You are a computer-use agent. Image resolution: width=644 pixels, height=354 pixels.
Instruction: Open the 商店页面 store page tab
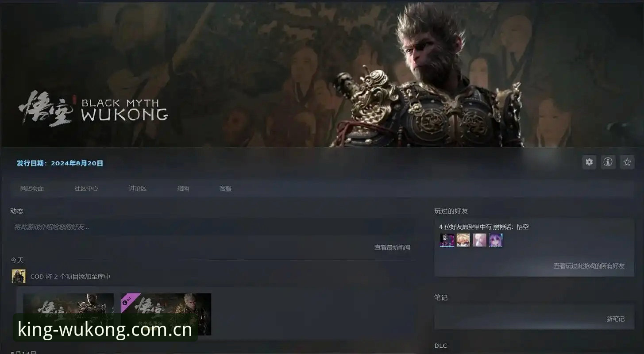pyautogui.click(x=32, y=189)
